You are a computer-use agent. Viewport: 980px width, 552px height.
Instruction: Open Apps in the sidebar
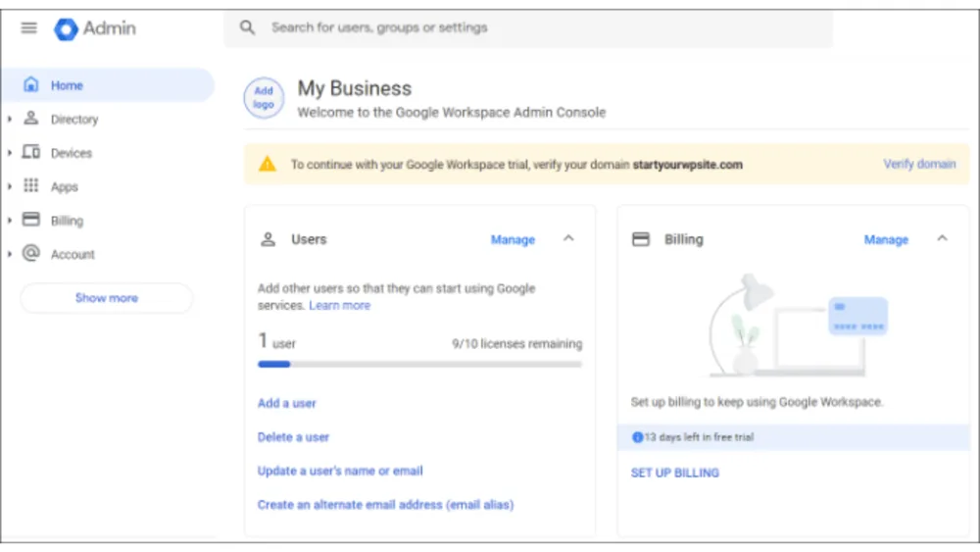65,186
